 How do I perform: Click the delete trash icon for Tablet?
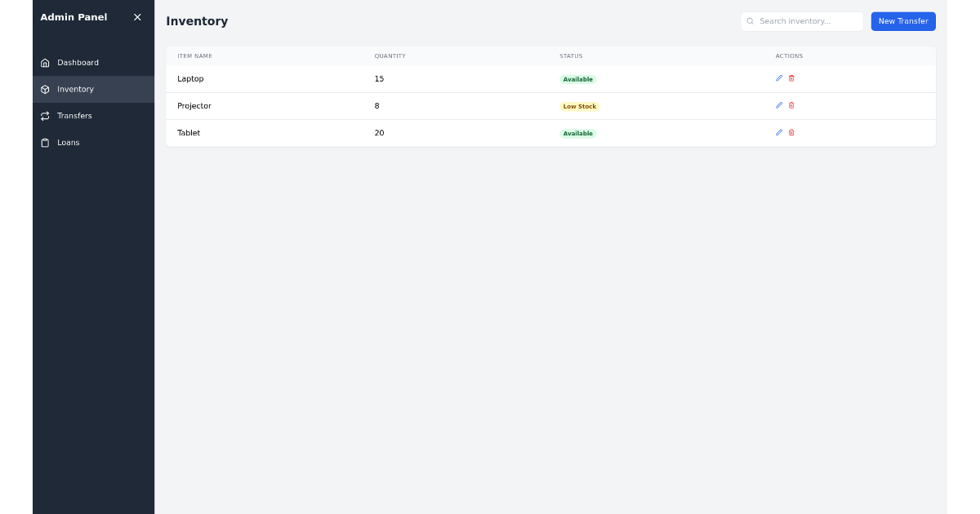(x=791, y=132)
